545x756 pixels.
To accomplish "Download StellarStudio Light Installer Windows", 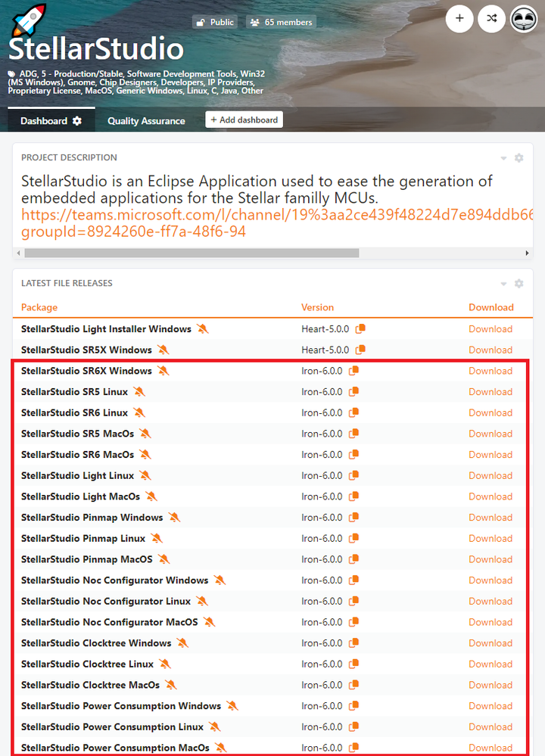I will (490, 329).
